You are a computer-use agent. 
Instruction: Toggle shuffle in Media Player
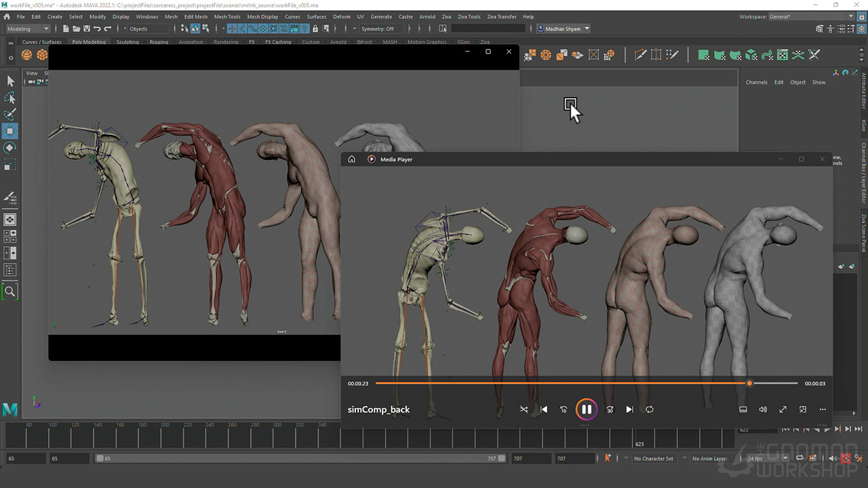524,409
